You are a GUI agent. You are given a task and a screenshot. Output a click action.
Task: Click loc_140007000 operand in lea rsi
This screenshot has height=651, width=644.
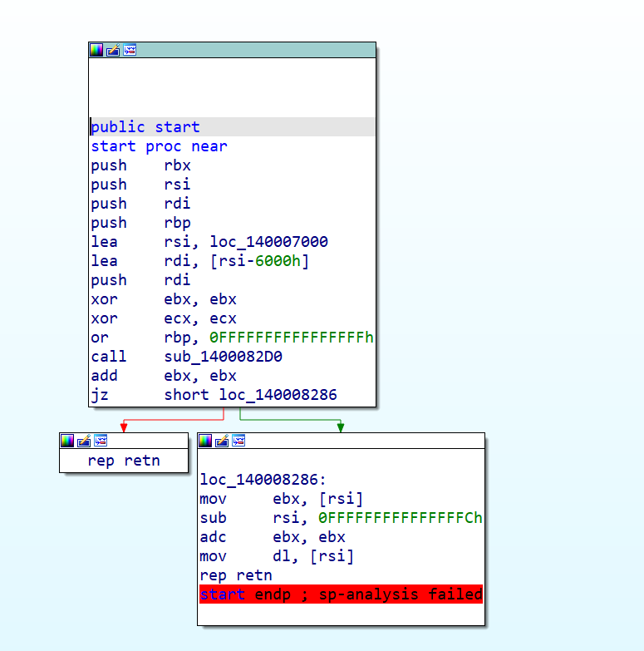click(269, 242)
